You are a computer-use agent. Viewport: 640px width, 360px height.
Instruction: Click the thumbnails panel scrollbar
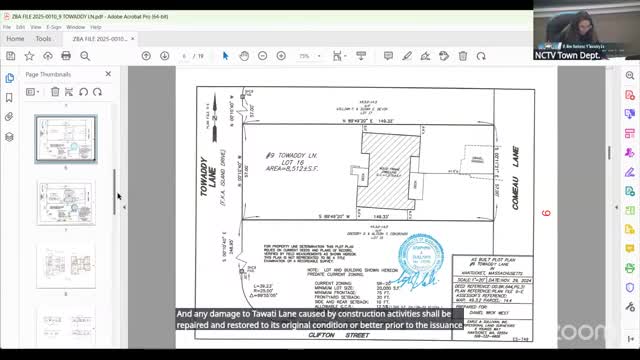pyautogui.click(x=114, y=192)
